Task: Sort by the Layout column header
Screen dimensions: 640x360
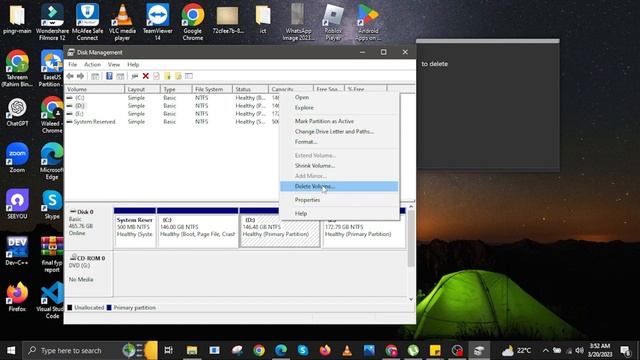Action: point(142,89)
